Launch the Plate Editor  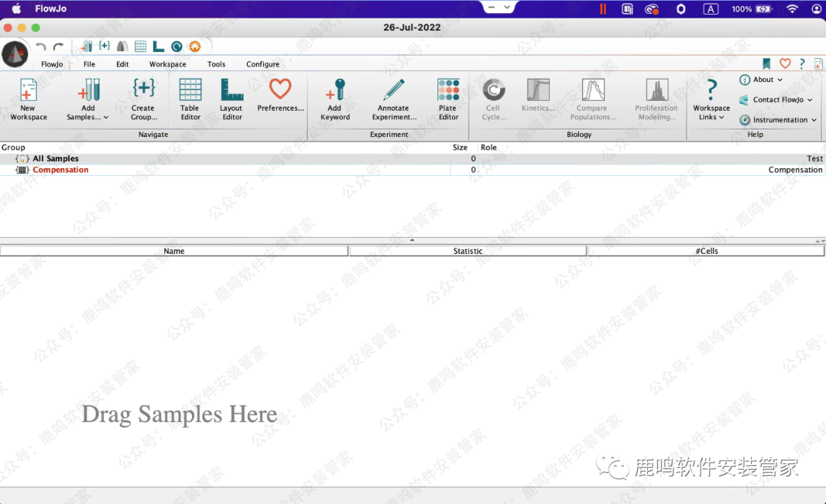[448, 92]
